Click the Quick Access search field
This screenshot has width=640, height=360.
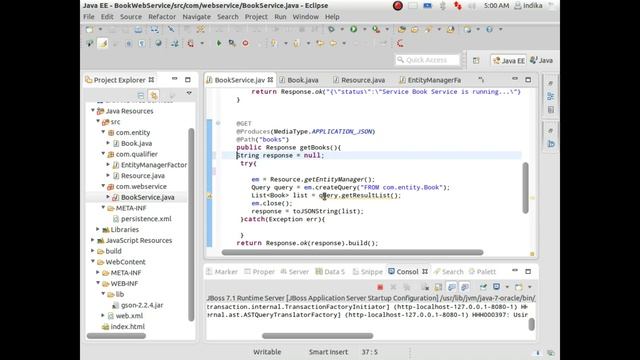tap(427, 60)
